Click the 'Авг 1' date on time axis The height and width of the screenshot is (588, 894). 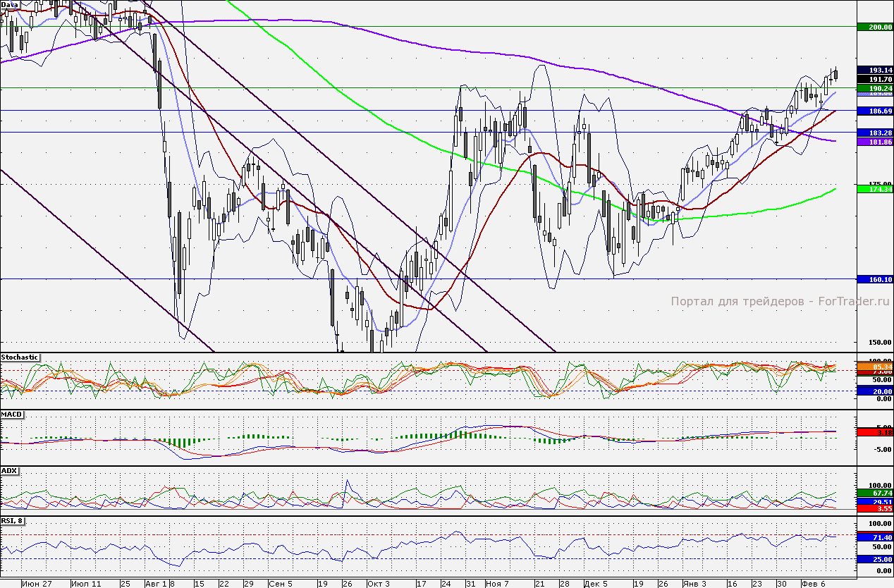pos(156,584)
